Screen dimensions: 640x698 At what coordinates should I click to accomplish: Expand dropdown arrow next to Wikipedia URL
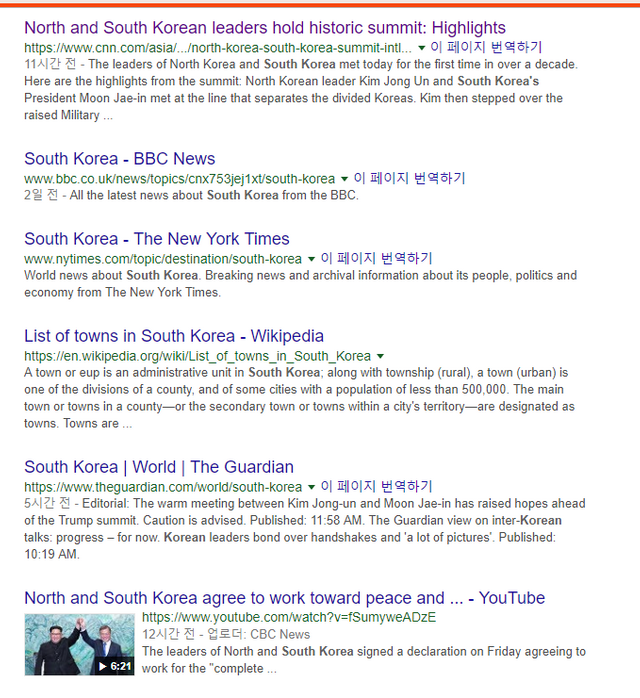(380, 356)
